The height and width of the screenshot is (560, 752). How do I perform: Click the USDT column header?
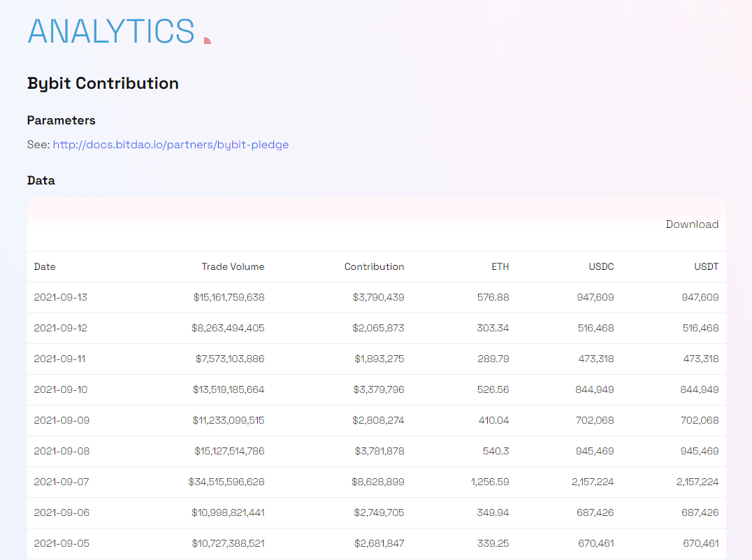click(x=707, y=267)
